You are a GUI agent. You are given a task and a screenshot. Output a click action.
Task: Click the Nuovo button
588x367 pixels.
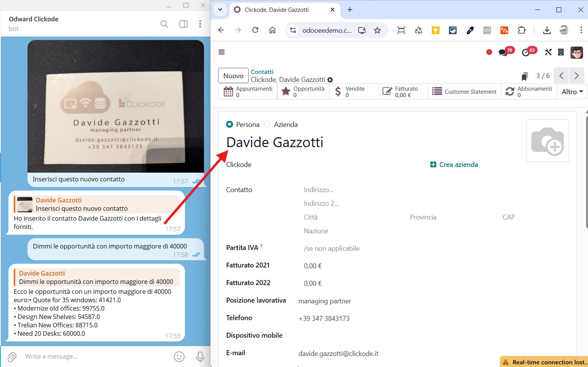pos(233,75)
